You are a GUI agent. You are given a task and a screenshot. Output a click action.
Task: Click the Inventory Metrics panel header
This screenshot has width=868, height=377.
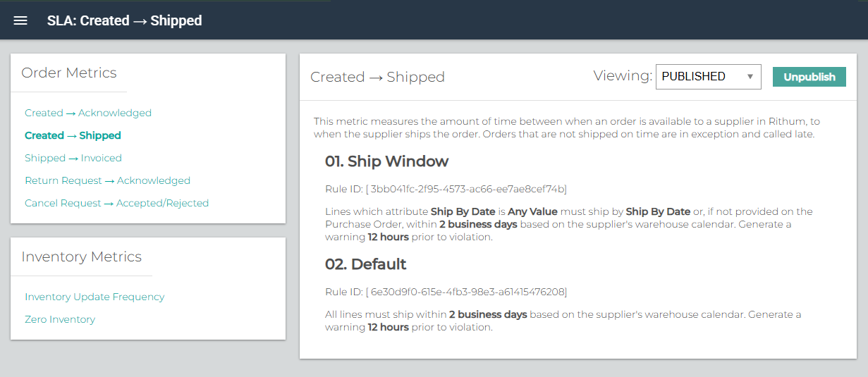tap(81, 257)
